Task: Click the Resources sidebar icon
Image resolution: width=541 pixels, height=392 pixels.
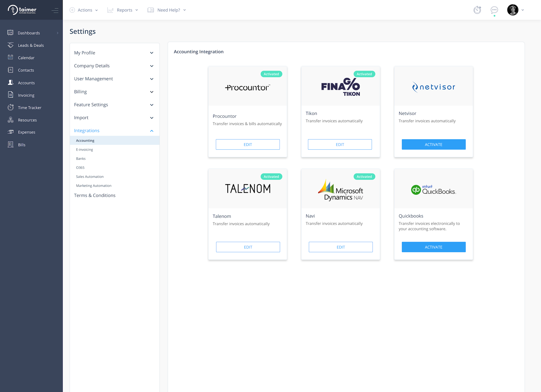Action: (x=11, y=120)
